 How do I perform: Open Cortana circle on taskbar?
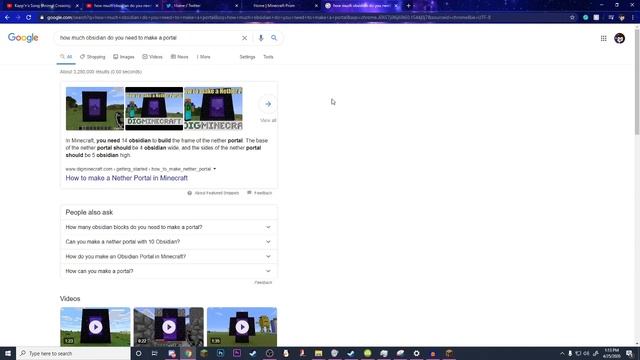point(138,353)
